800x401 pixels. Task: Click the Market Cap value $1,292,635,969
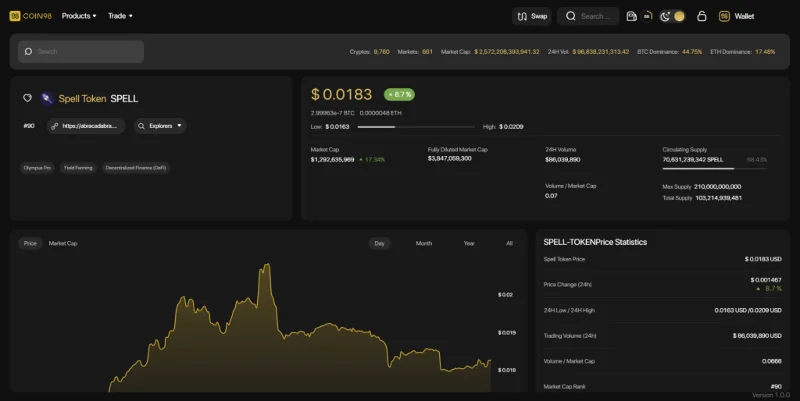pyautogui.click(x=332, y=160)
